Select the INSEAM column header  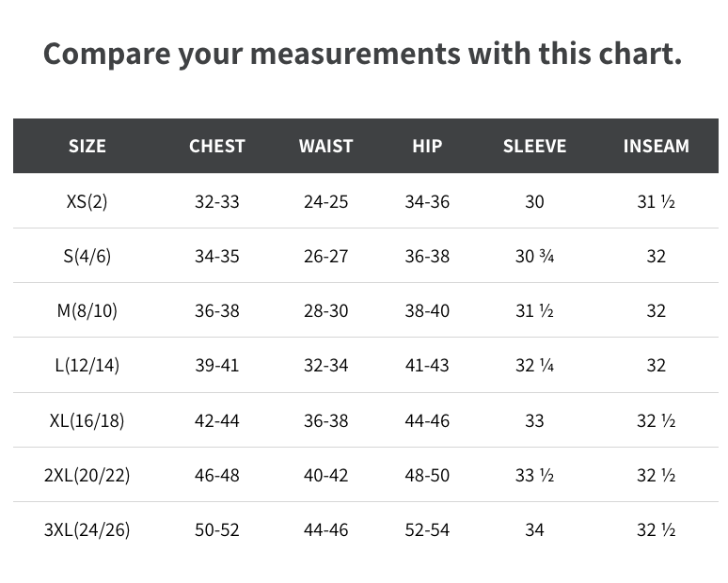coord(656,146)
